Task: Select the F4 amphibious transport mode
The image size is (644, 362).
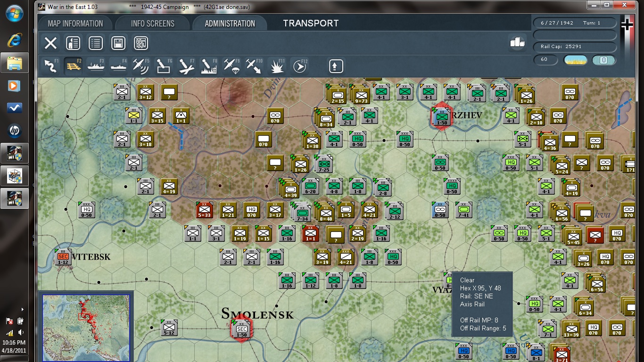Action: pyautogui.click(x=119, y=66)
